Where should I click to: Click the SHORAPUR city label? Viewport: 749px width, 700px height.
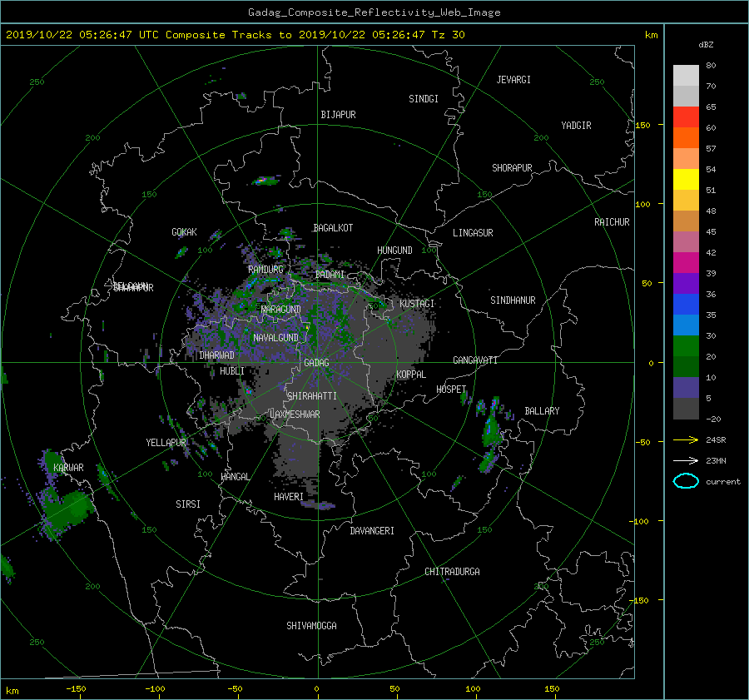pos(512,168)
